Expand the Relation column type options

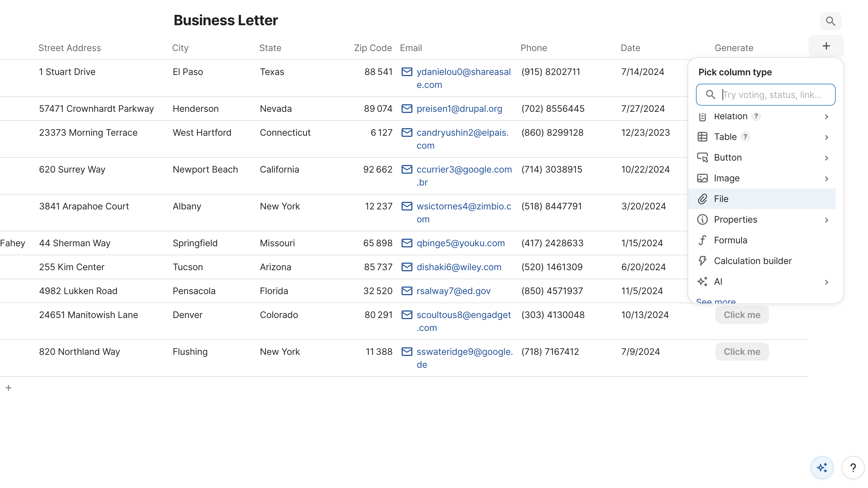pos(827,117)
